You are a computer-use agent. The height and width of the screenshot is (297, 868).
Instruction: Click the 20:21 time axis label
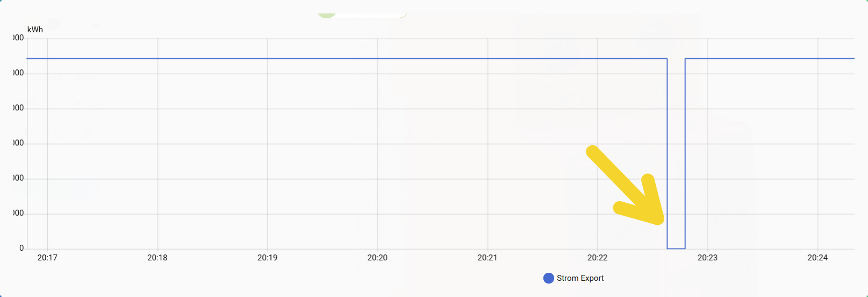[x=487, y=258]
